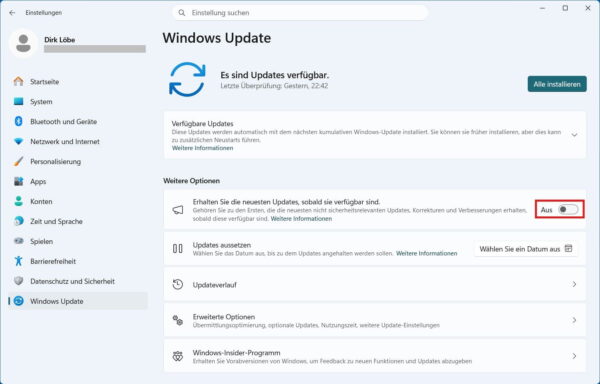The image size is (600, 384).
Task: Open Bluetooth und Geräte settings
Action: [x=78, y=121]
